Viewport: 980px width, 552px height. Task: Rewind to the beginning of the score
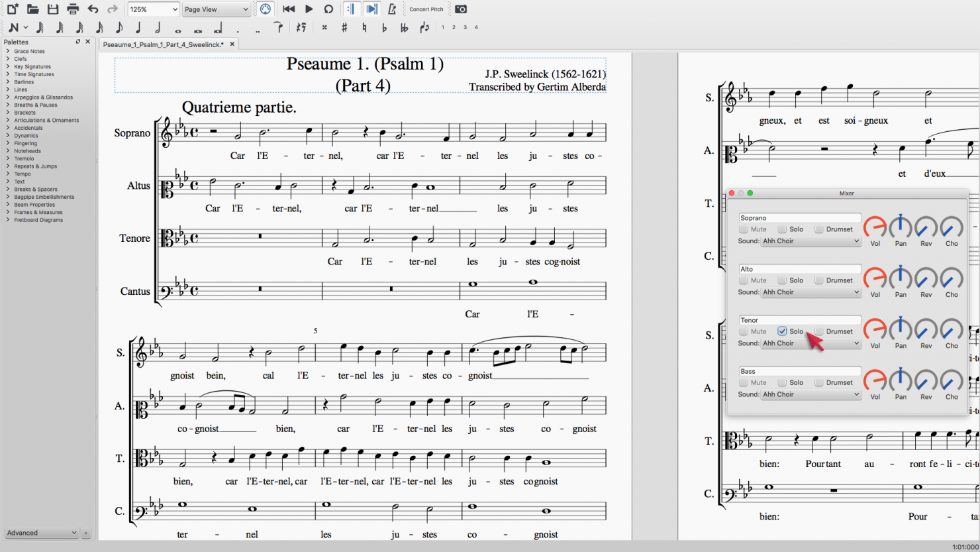[288, 9]
